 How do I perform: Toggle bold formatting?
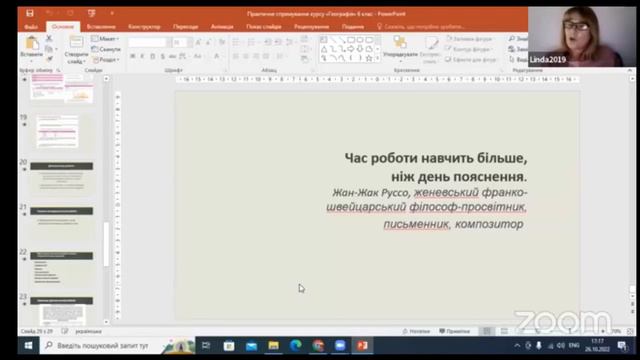click(133, 56)
